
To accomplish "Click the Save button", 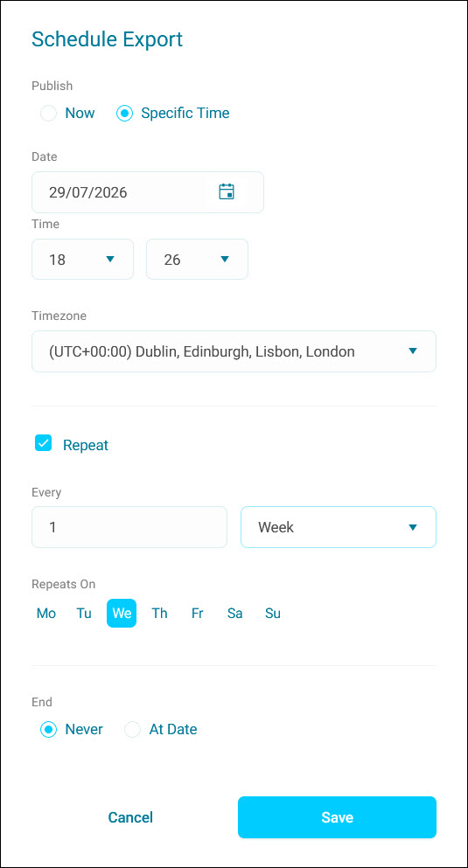I will click(338, 817).
